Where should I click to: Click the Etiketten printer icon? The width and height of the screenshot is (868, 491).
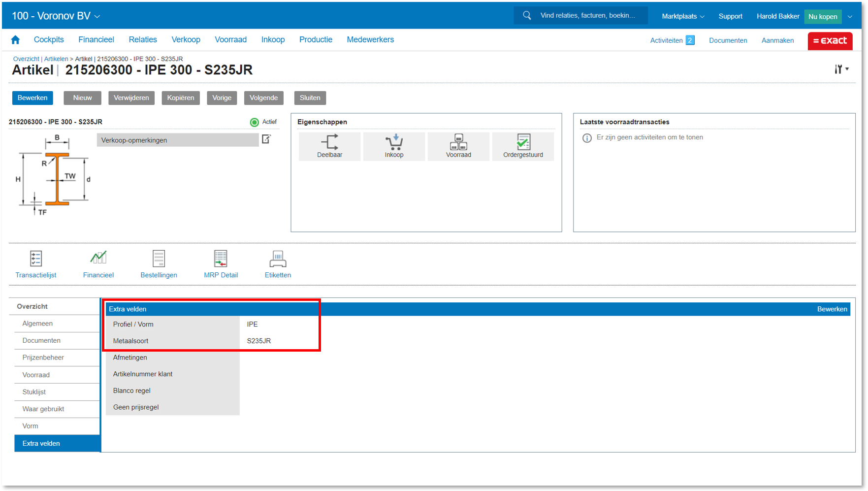click(x=278, y=259)
